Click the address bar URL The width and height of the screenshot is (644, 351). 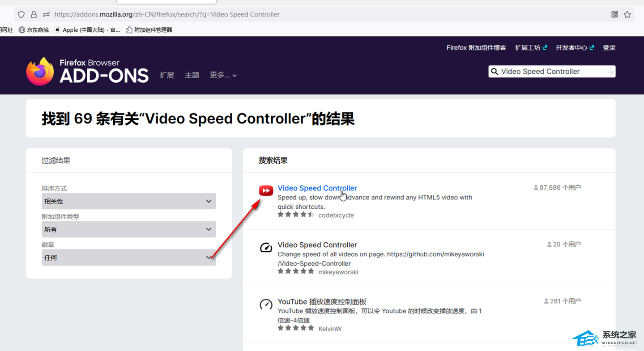(167, 14)
